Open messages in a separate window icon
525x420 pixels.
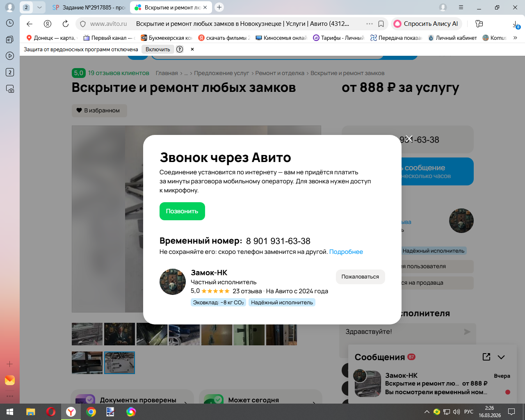coord(486,357)
